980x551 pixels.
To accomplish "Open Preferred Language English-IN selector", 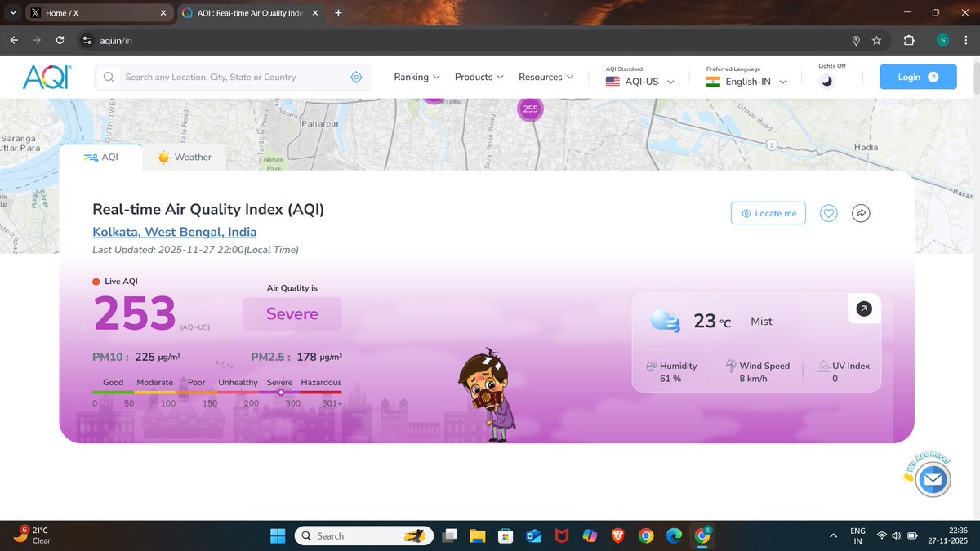I will (746, 82).
